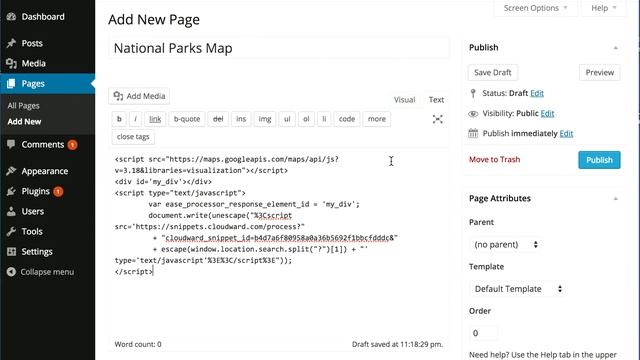Insert a code tag
Screen dimensions: 640x360
(347, 119)
